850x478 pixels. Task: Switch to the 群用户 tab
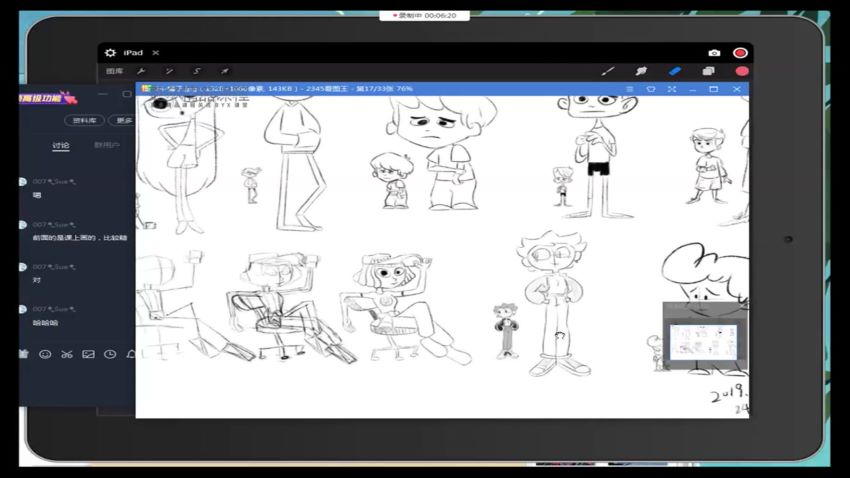coord(107,145)
